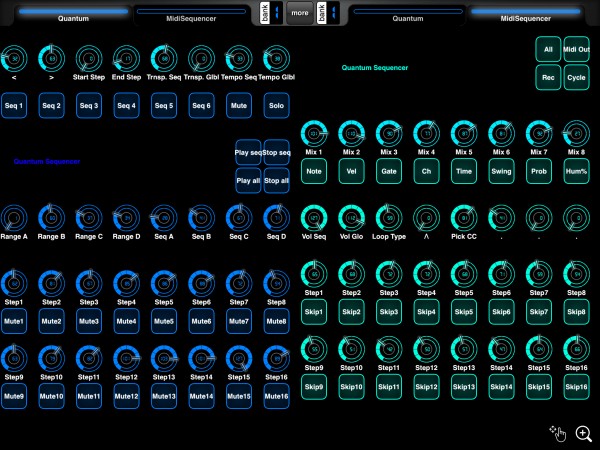Select the Hum% mode button
Image resolution: width=600 pixels, height=450 pixels.
point(576,171)
